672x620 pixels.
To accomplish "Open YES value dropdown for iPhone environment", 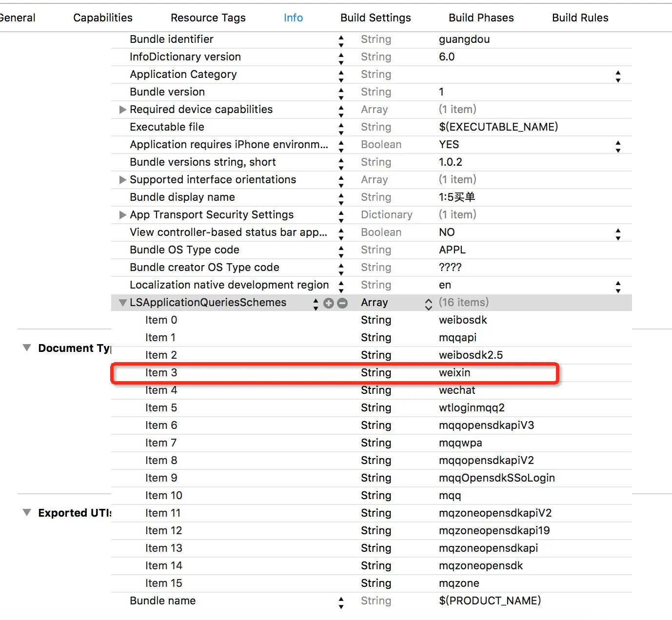I will click(618, 147).
